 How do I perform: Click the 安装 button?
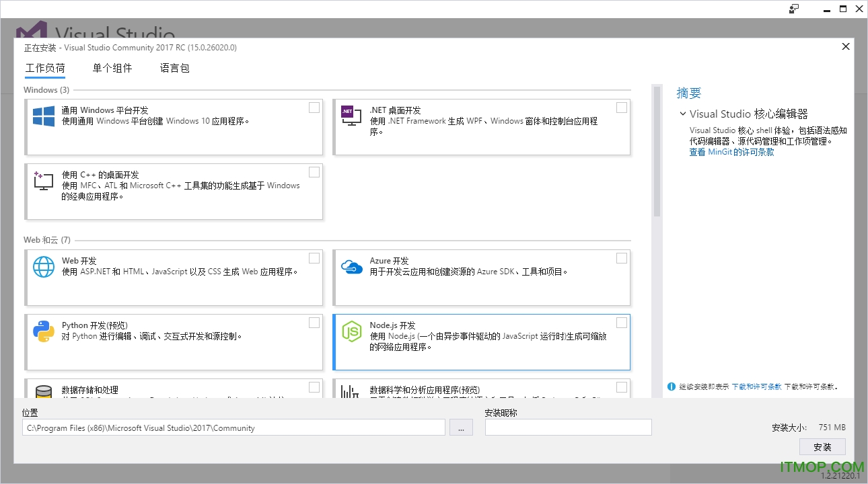click(822, 447)
